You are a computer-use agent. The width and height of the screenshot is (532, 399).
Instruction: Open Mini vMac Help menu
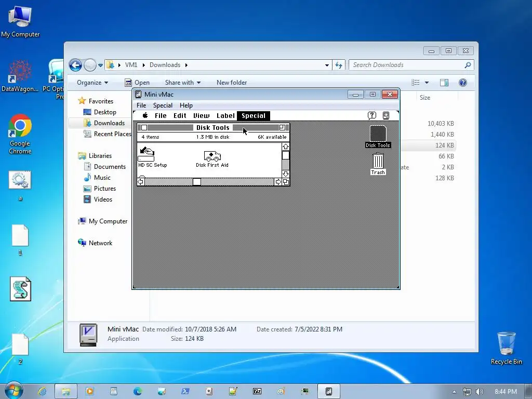[x=186, y=105]
